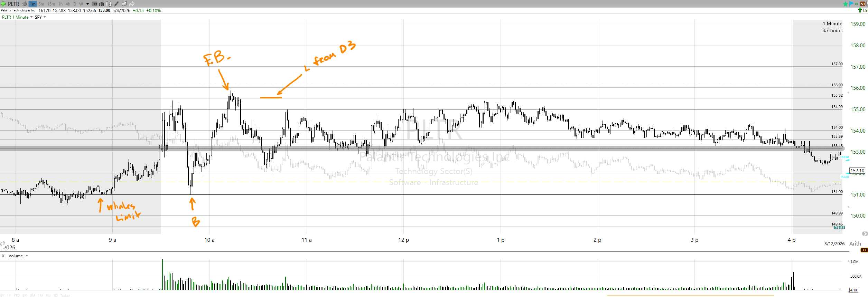Image resolution: width=868 pixels, height=297 pixels.
Task: Select the pencil drawing tool
Action: coord(116,4)
